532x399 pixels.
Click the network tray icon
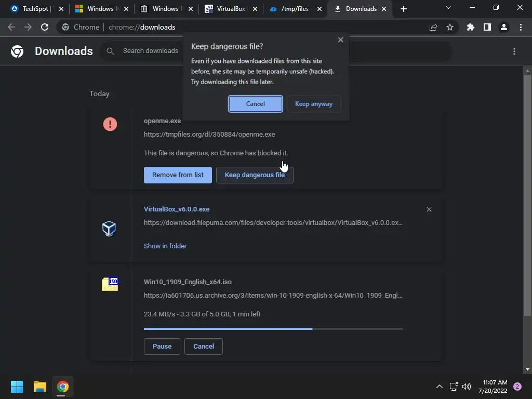(454, 387)
